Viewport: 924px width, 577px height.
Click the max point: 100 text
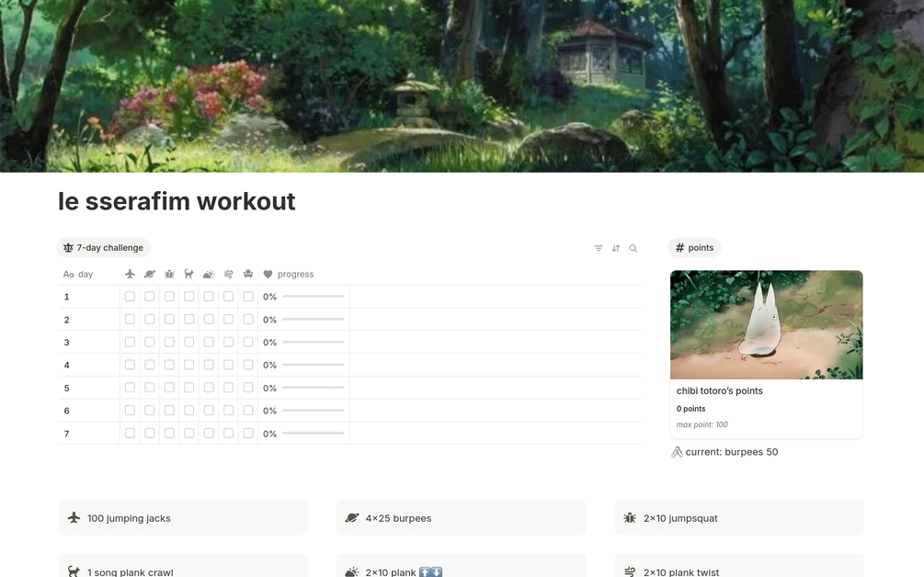(x=702, y=424)
